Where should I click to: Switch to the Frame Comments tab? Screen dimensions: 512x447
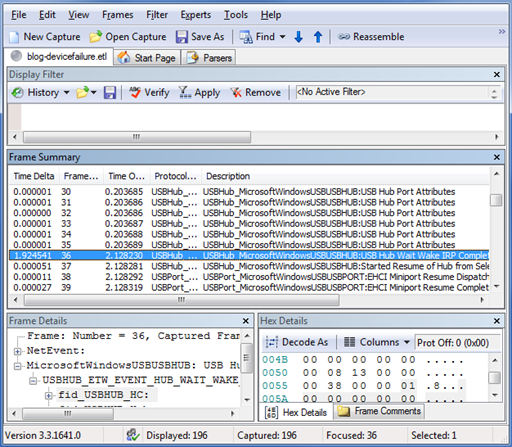coord(379,411)
